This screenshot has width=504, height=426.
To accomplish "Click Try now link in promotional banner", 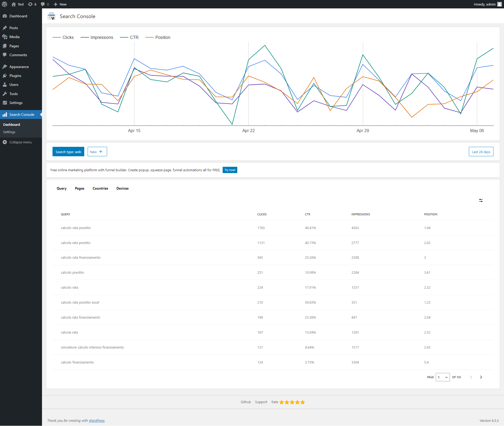I will [230, 170].
